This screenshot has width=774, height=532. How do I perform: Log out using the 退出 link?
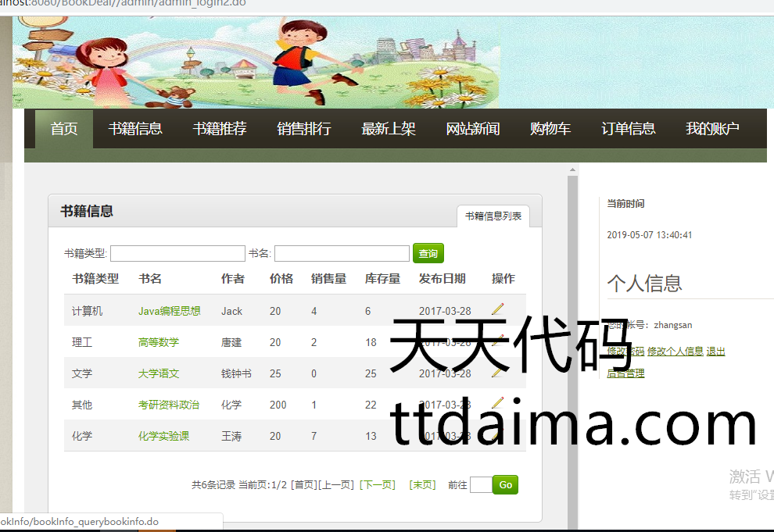tap(715, 352)
